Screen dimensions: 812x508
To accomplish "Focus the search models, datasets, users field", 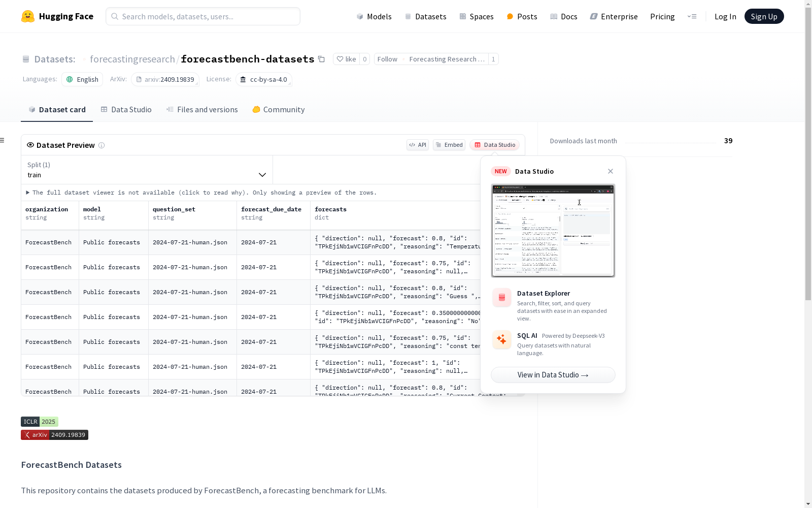I will [203, 16].
